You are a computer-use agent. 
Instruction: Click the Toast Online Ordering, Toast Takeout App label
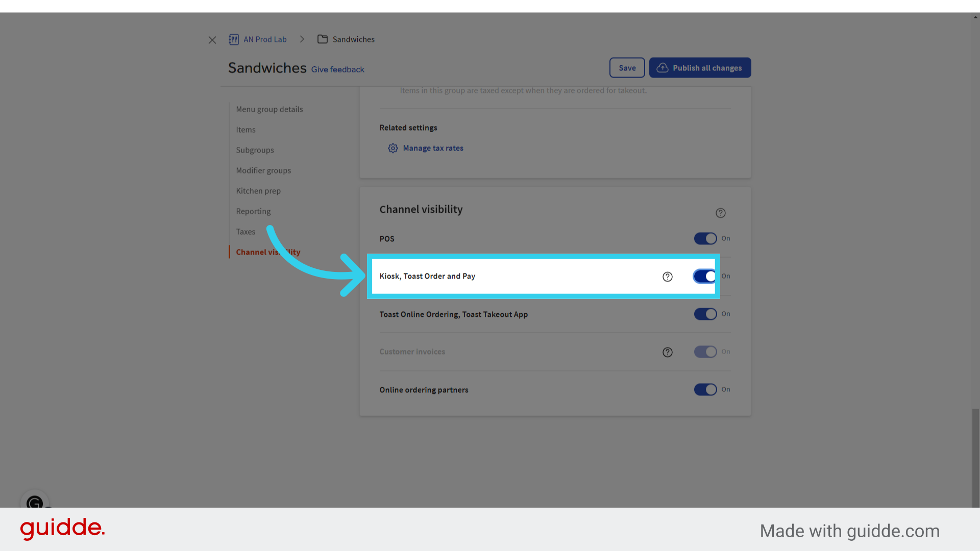454,314
